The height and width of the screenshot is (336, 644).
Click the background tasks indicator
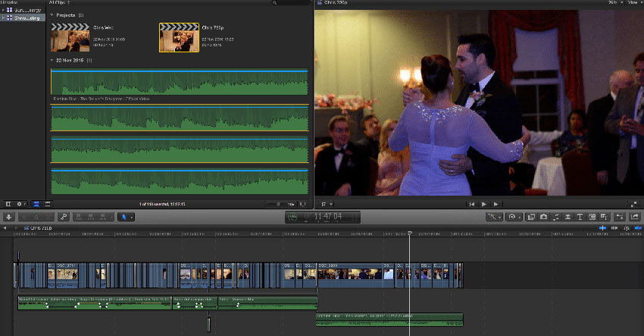click(292, 217)
